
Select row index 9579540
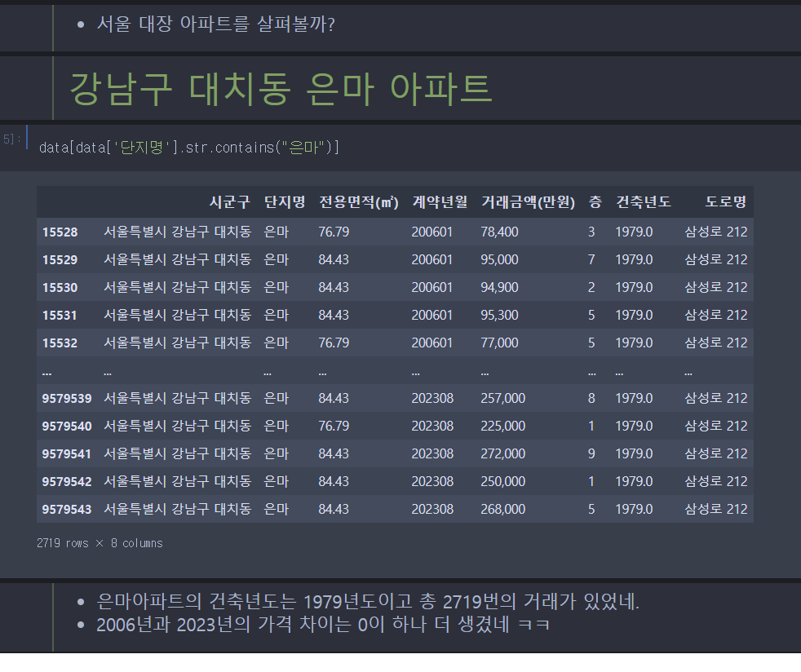pyautogui.click(x=67, y=426)
